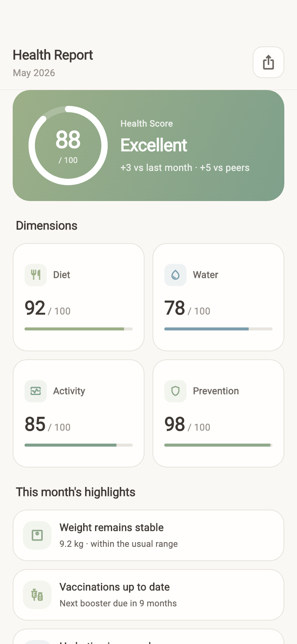Click the Health Report title
The width and height of the screenshot is (297, 644).
click(53, 55)
